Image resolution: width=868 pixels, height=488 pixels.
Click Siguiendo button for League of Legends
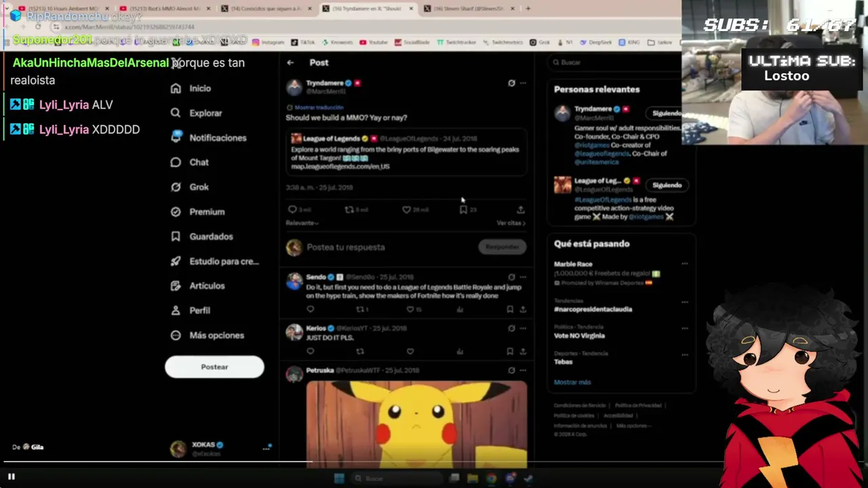(666, 185)
